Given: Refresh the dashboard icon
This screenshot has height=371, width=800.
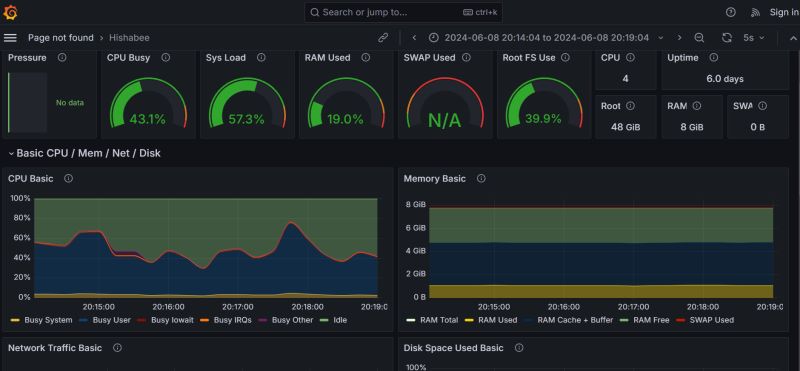Looking at the screenshot, I should click(727, 38).
